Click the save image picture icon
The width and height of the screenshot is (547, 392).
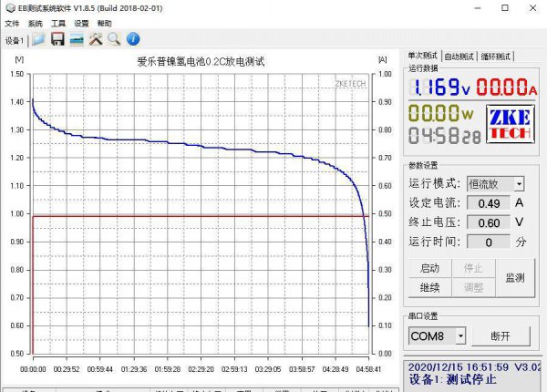click(77, 39)
